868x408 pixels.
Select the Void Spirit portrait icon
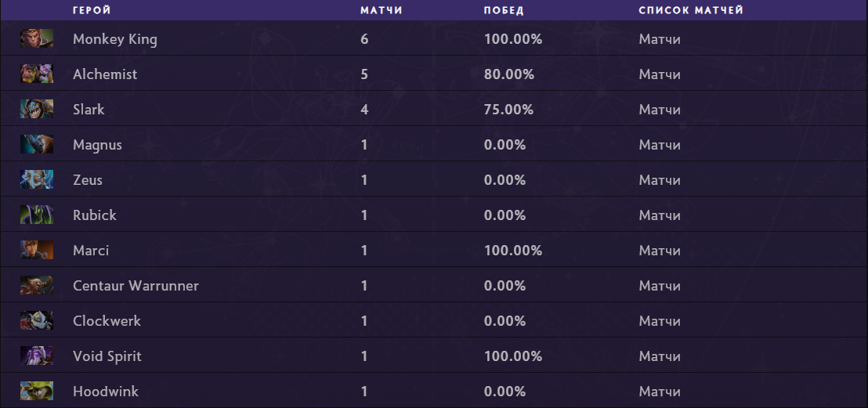pyautogui.click(x=37, y=356)
